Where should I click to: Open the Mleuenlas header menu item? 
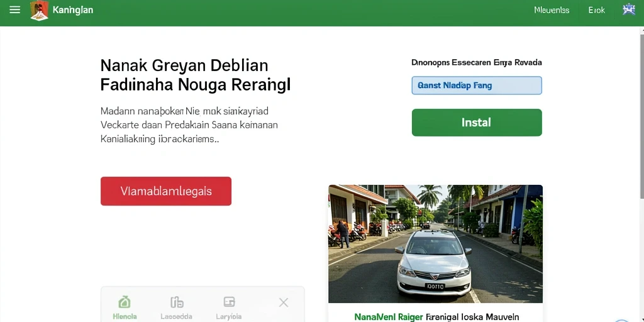[552, 10]
